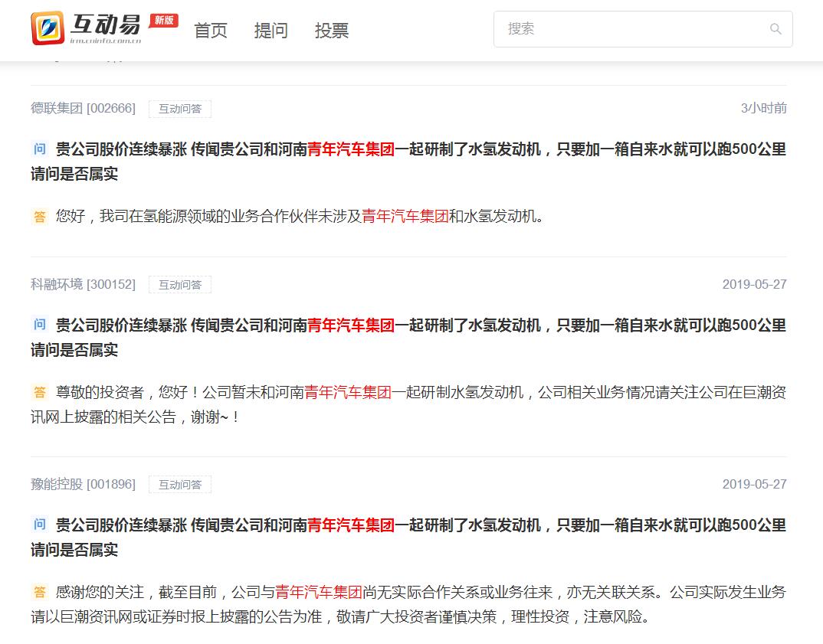Click the 问 icon in 德联集团 post
Screen dimensions: 823x644
[x=39, y=149]
